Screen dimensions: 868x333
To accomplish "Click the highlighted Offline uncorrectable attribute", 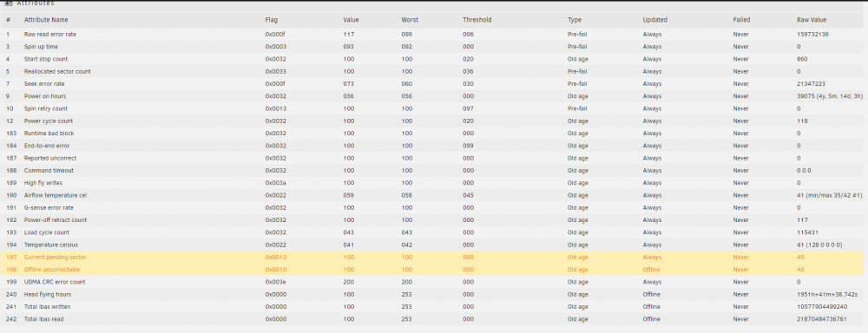I will (x=51, y=270).
